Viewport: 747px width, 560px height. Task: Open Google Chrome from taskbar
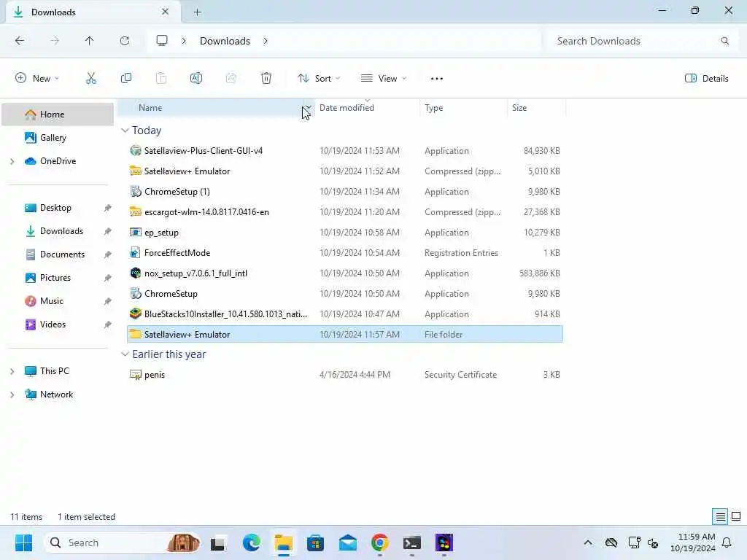coord(379,542)
